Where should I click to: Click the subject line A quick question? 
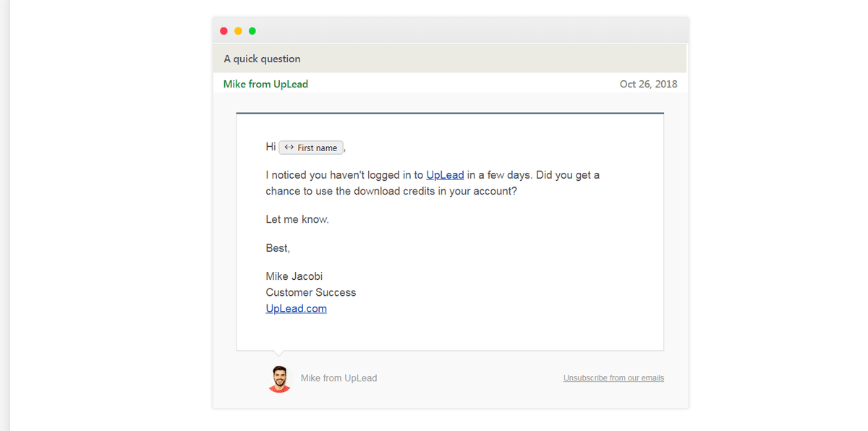262,59
